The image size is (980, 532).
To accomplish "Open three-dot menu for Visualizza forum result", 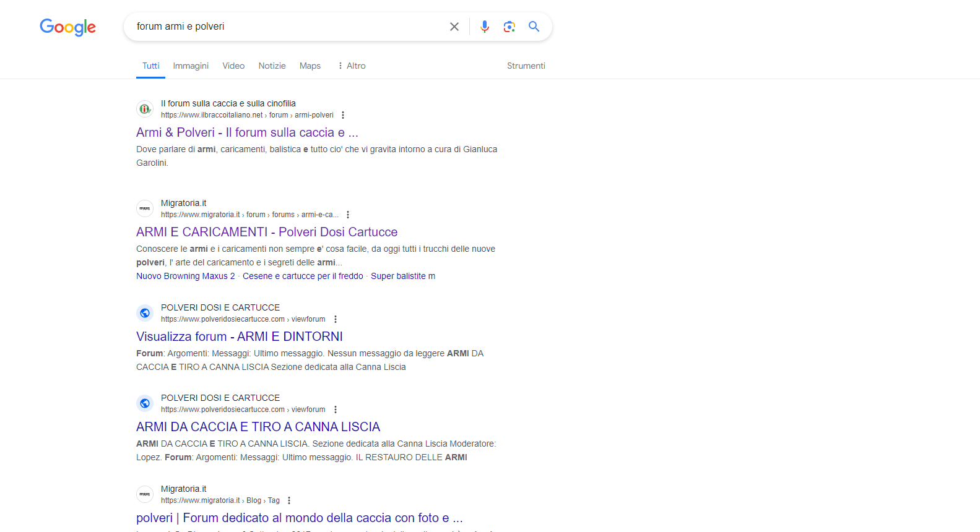I will tap(336, 319).
